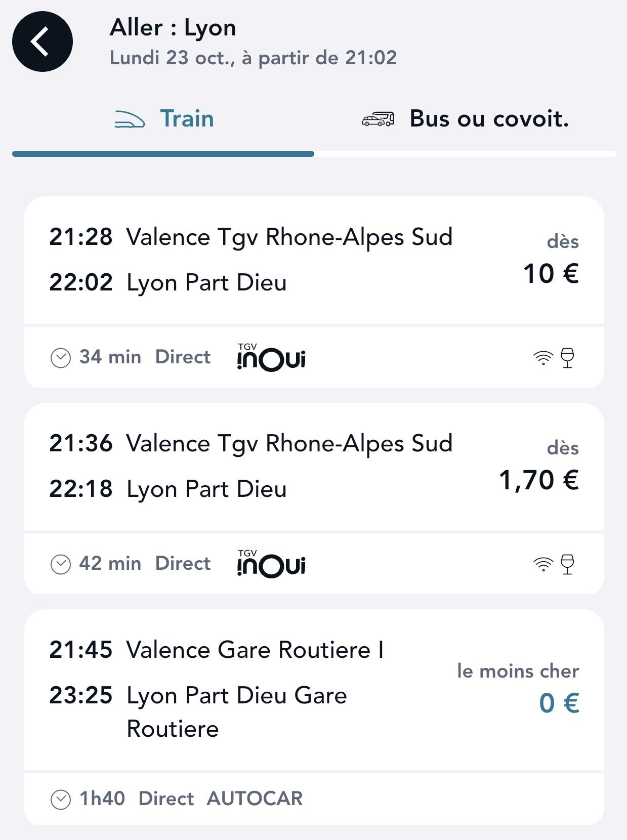The height and width of the screenshot is (840, 627).
Task: Click the bus and car icon
Action: click(x=378, y=119)
